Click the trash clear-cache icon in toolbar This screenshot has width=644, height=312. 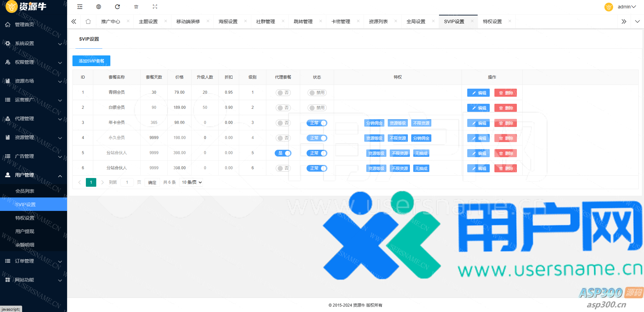[136, 7]
